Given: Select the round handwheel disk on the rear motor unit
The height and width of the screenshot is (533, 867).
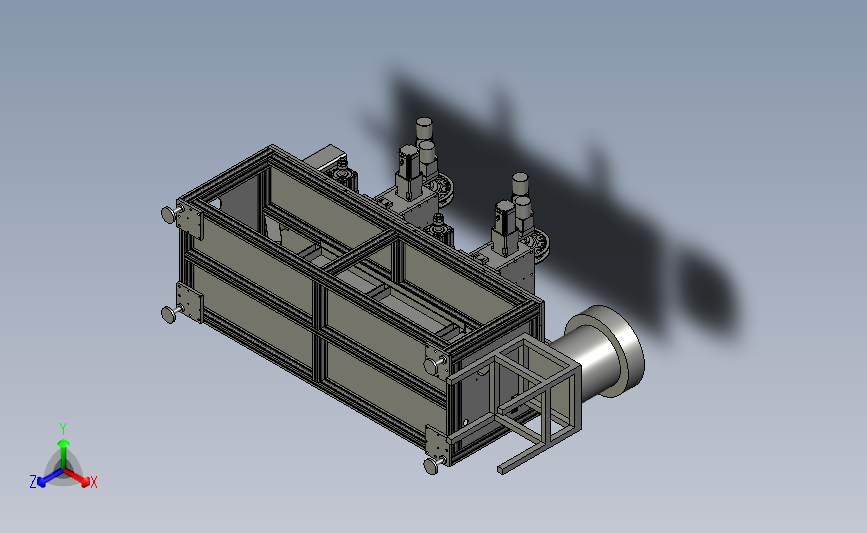Looking at the screenshot, I should [444, 190].
